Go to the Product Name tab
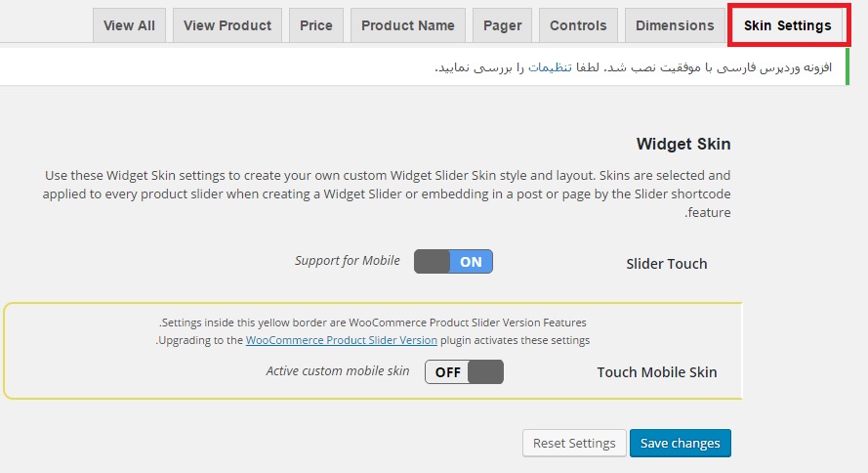This screenshot has height=473, width=868. (x=408, y=25)
